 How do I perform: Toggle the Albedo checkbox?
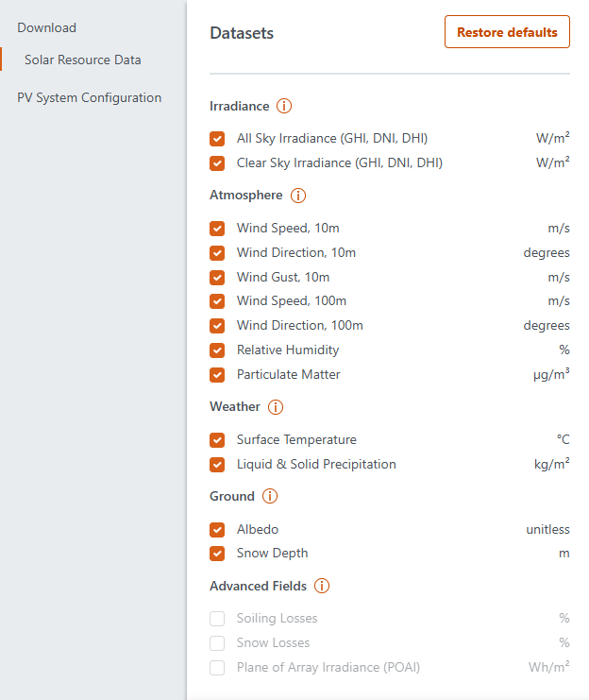[217, 530]
